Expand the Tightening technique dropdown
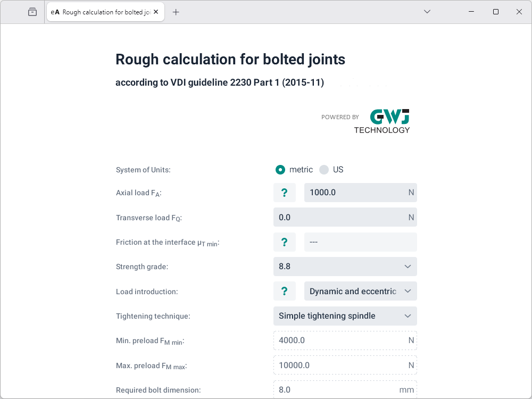This screenshot has width=532, height=399. pyautogui.click(x=345, y=316)
